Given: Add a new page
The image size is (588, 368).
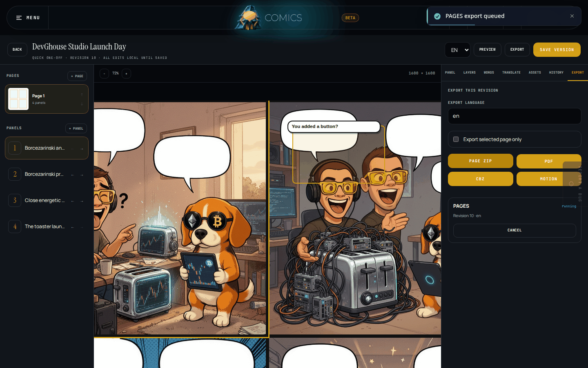Looking at the screenshot, I should click(77, 76).
